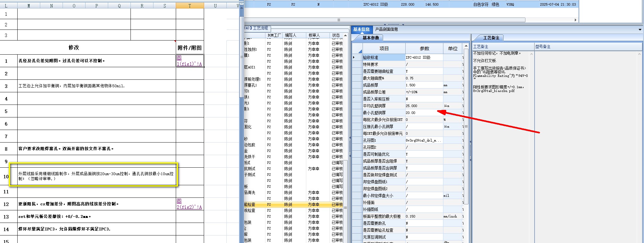Select the 特殊要求 parameter row
Image resolution: width=644 pixels, height=243 pixels.
[407, 64]
